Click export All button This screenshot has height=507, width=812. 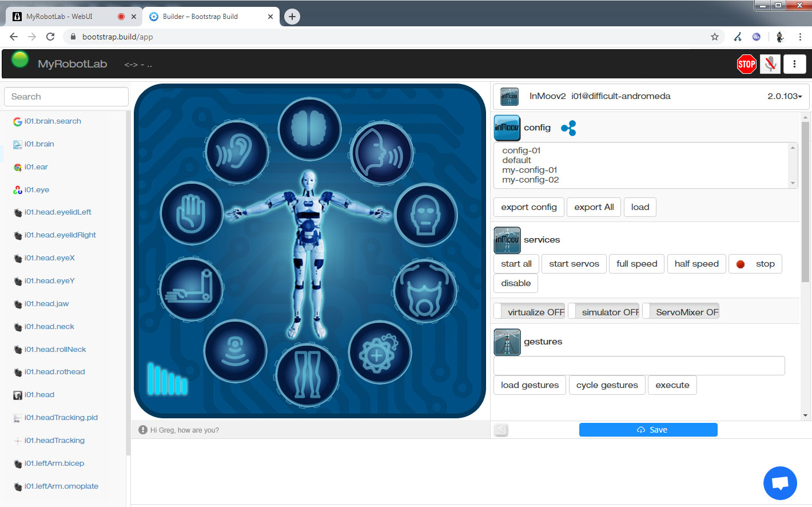(594, 207)
